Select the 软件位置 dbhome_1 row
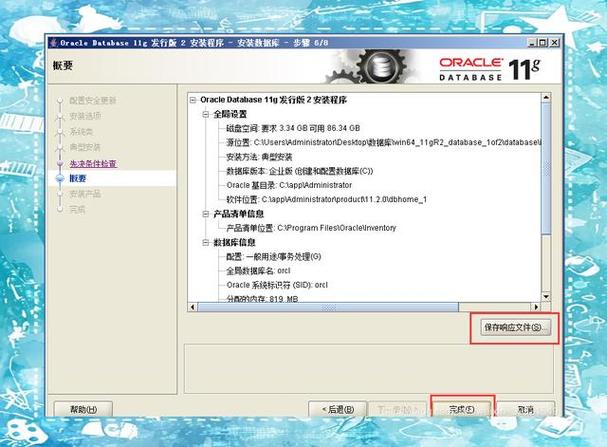The height and width of the screenshot is (447, 607). pyautogui.click(x=326, y=199)
